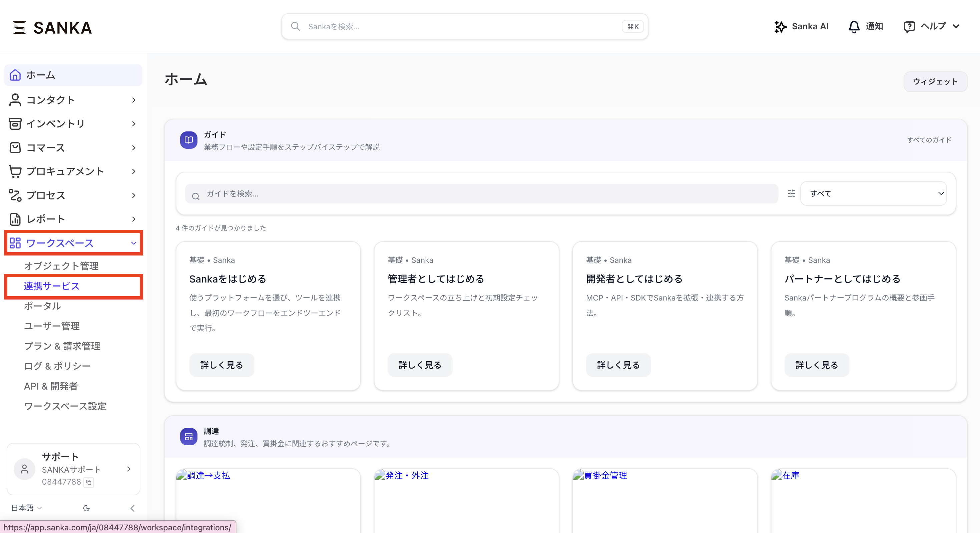Toggle dark mode moon icon
This screenshot has height=533, width=980.
[86, 508]
